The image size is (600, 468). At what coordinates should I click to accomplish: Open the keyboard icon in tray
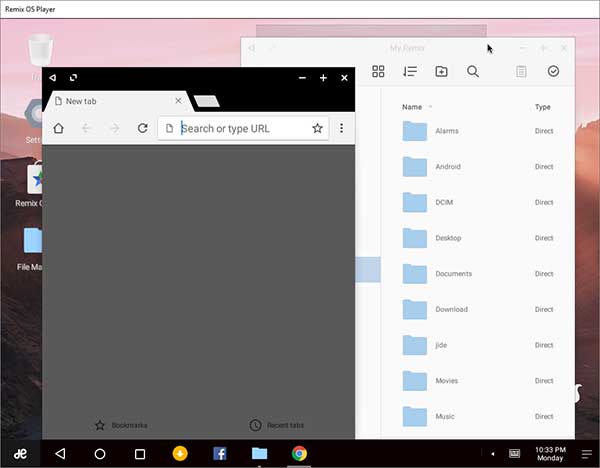(514, 454)
